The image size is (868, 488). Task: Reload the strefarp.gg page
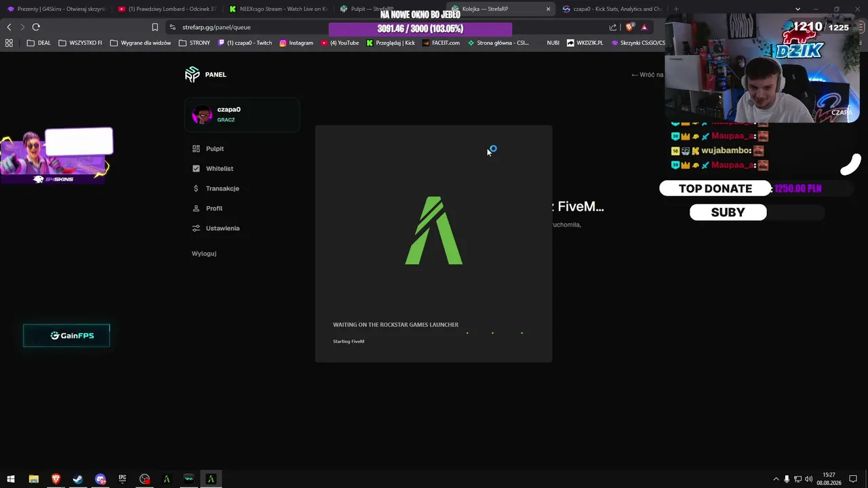pyautogui.click(x=36, y=27)
